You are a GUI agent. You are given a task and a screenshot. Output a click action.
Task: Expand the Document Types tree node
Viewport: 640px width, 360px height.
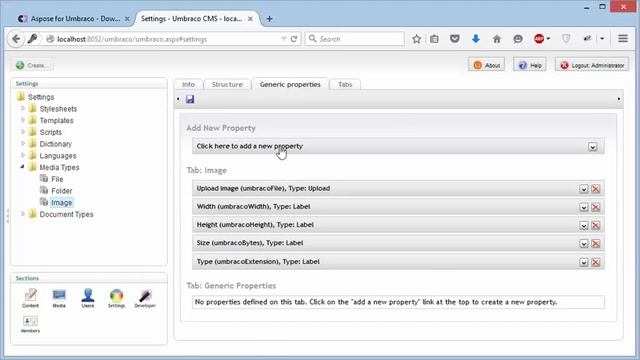(23, 214)
